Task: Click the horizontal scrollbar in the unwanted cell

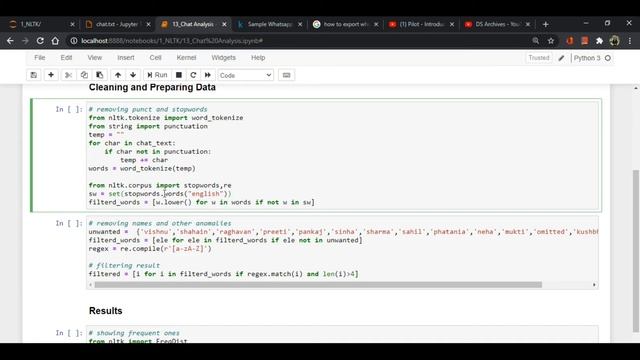Action: [x=318, y=284]
